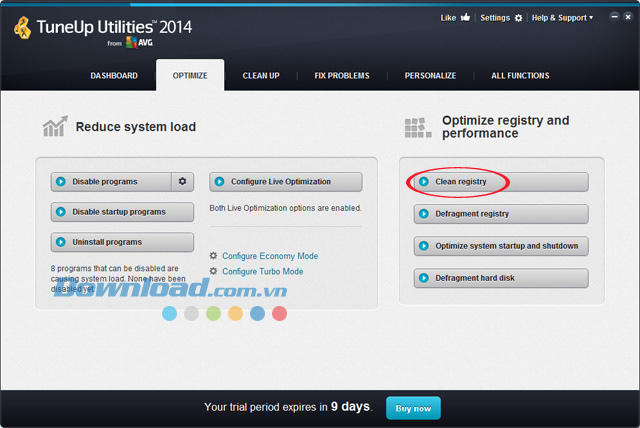
Task: Open the Clean Up tab
Action: [261, 75]
